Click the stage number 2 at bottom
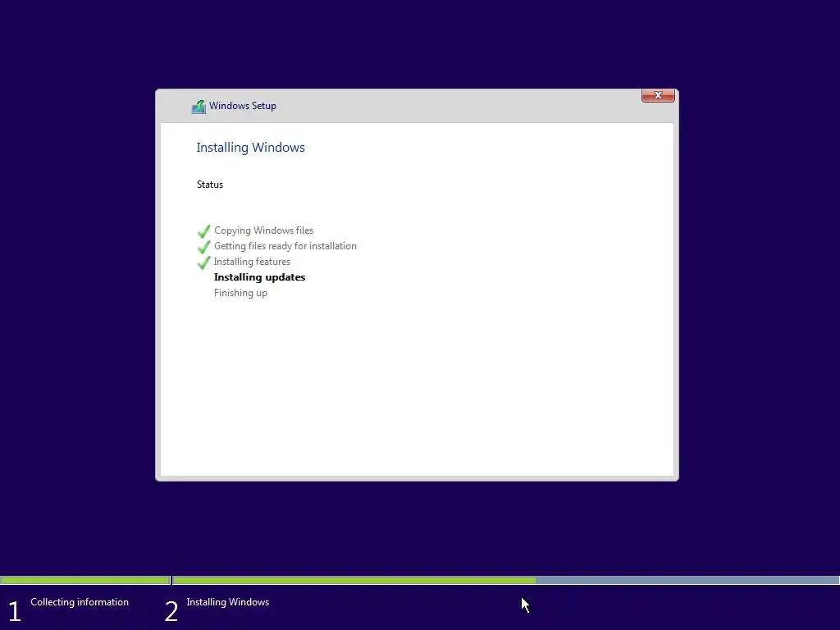840x630 pixels. (x=171, y=611)
